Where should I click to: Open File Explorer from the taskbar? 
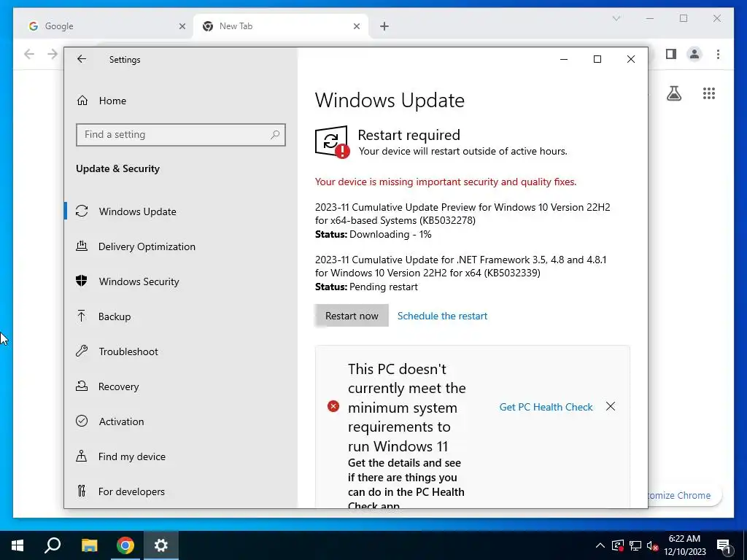tap(89, 545)
